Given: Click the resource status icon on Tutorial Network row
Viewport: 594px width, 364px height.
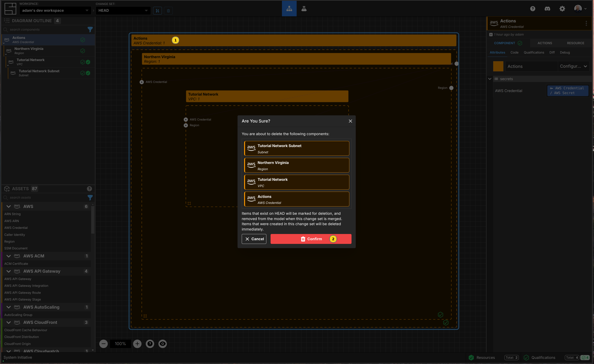Looking at the screenshot, I should (88, 62).
